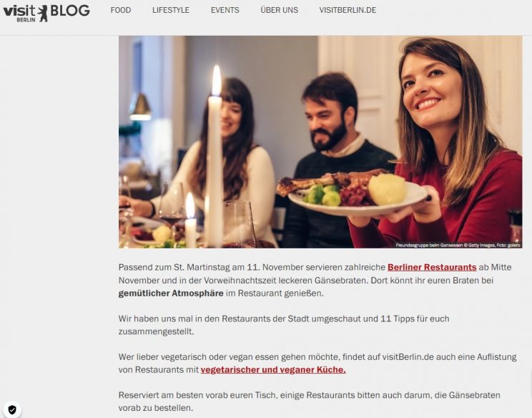Click the lit candle in the photo
The width and height of the screenshot is (532, 418).
pyautogui.click(x=215, y=156)
